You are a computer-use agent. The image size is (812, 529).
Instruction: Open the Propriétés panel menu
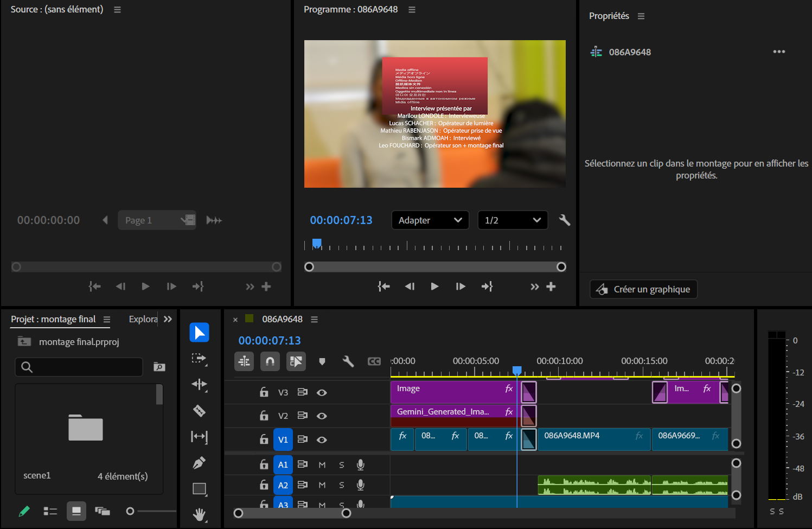point(641,16)
